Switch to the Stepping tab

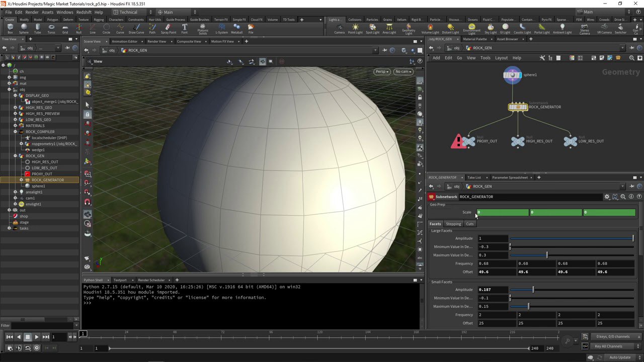click(453, 224)
